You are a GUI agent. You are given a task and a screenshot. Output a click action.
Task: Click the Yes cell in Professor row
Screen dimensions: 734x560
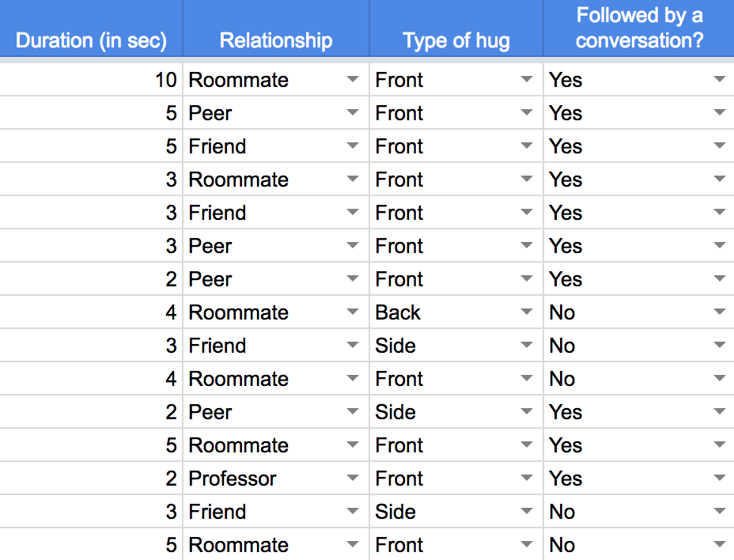click(639, 479)
